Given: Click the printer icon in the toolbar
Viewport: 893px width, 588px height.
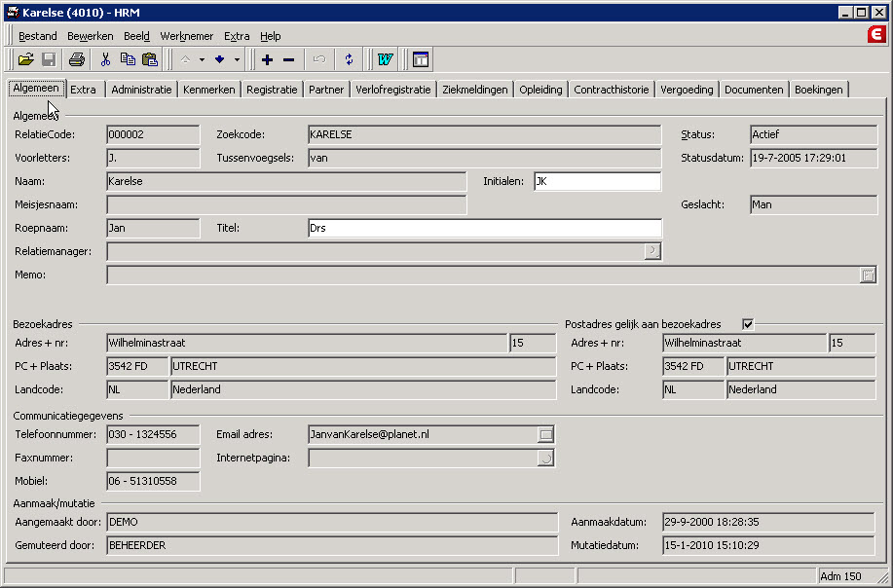Looking at the screenshot, I should pyautogui.click(x=77, y=59).
